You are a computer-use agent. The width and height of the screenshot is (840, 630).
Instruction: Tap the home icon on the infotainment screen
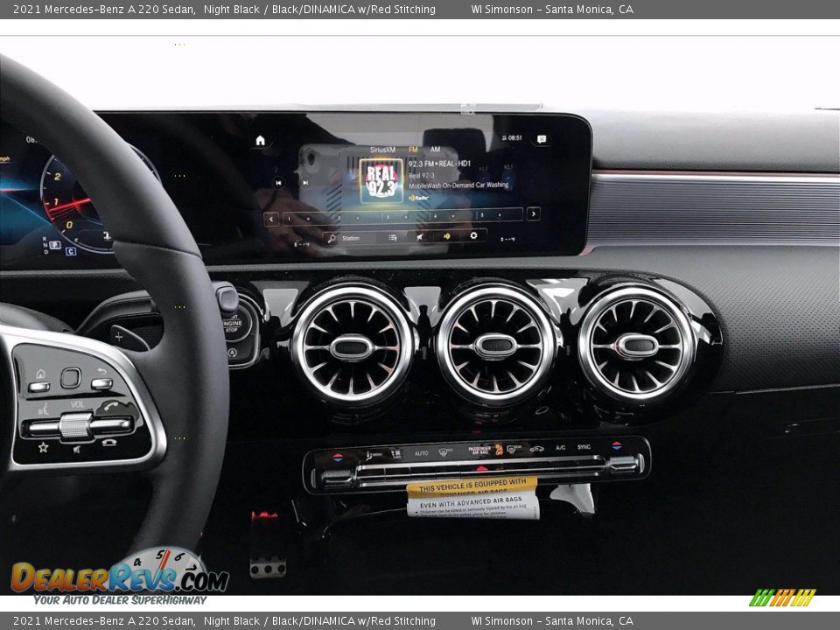[260, 140]
